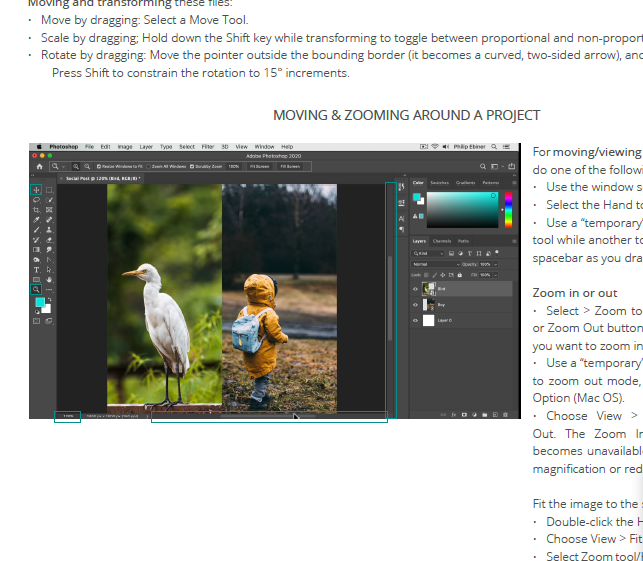Viewport: 643px width, 561px height.
Task: Open the workspace switcher dropdown
Action: 496,166
